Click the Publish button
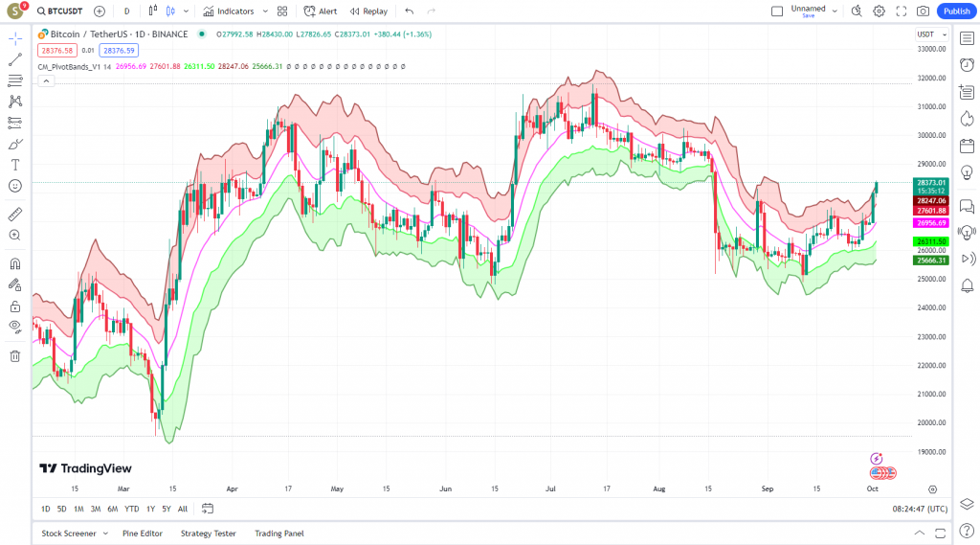 [x=957, y=11]
